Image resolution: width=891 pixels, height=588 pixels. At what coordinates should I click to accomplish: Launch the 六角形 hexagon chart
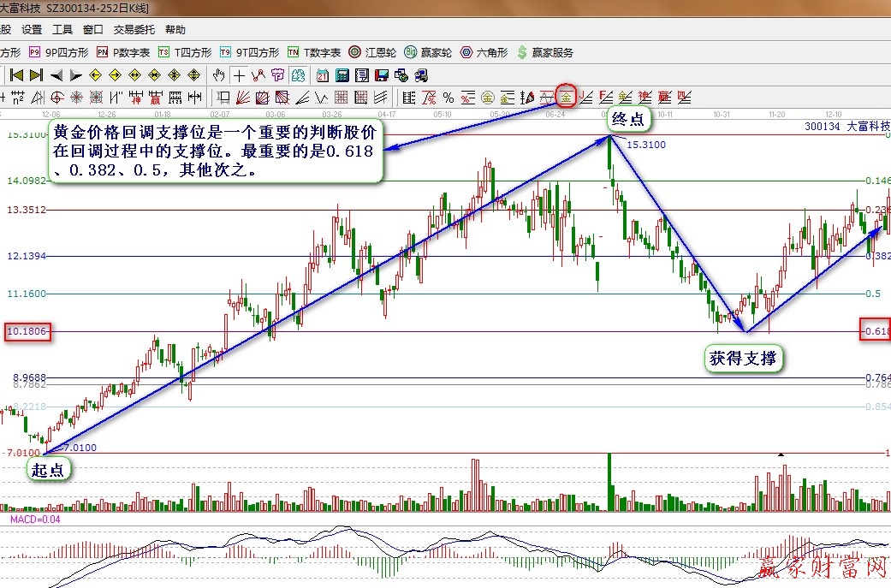(x=484, y=52)
